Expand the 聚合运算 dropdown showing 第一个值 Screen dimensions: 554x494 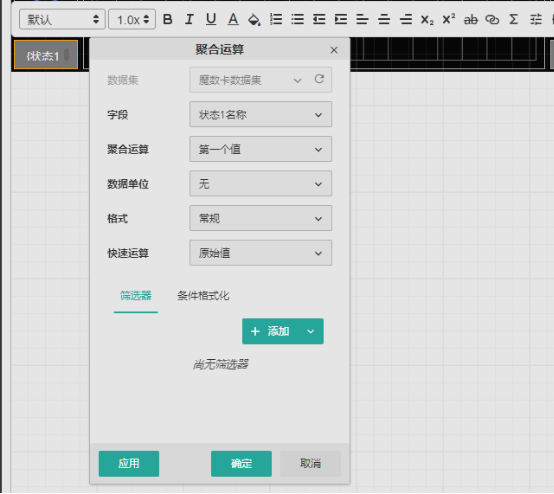(260, 149)
